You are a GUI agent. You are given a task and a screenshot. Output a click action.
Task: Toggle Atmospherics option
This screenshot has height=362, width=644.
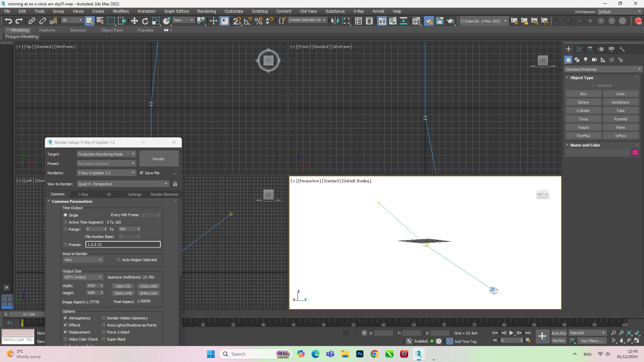65,318
